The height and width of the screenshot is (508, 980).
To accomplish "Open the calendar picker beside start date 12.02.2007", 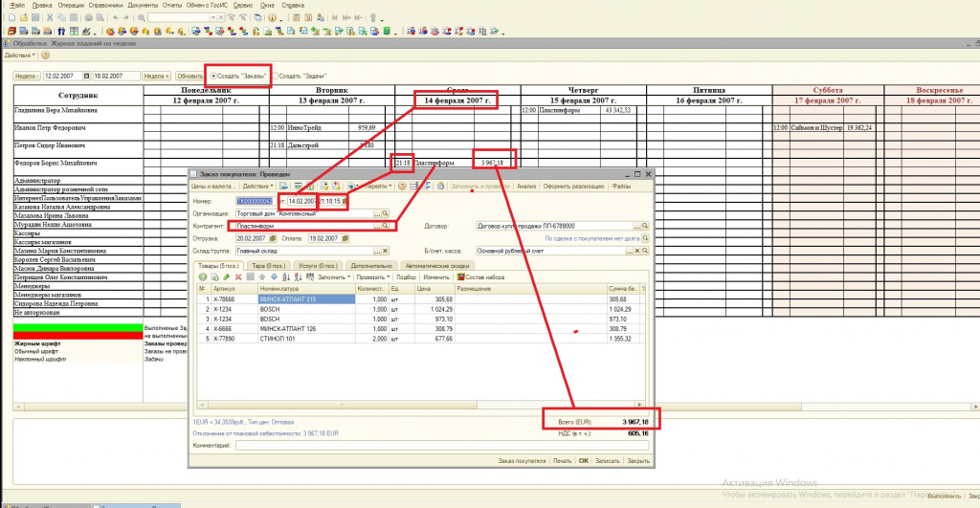I will [x=86, y=76].
